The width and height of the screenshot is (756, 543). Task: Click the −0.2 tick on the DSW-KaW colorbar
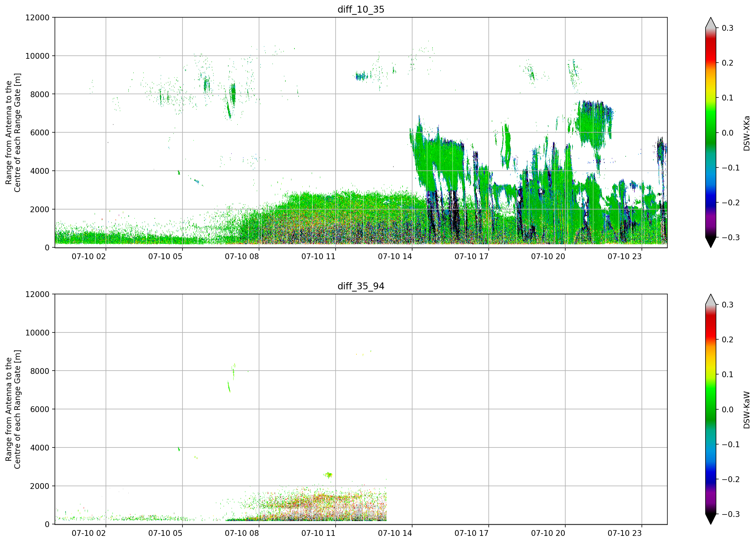tap(731, 479)
